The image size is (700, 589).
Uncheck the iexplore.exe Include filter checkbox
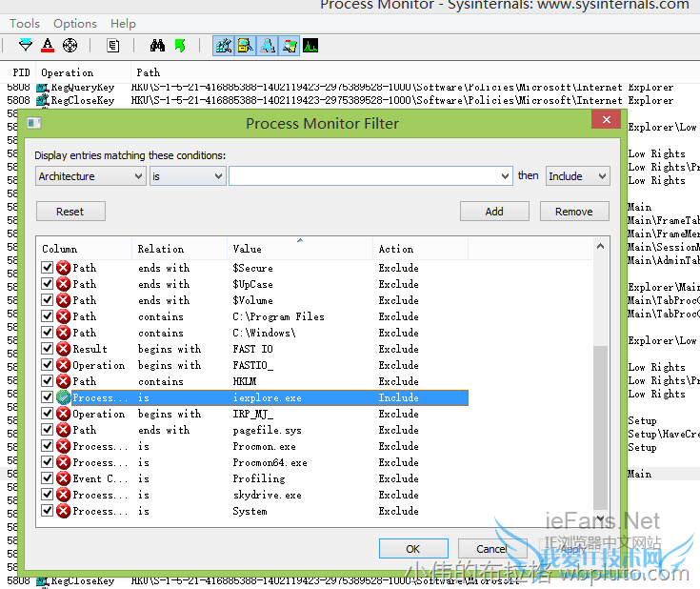point(48,397)
